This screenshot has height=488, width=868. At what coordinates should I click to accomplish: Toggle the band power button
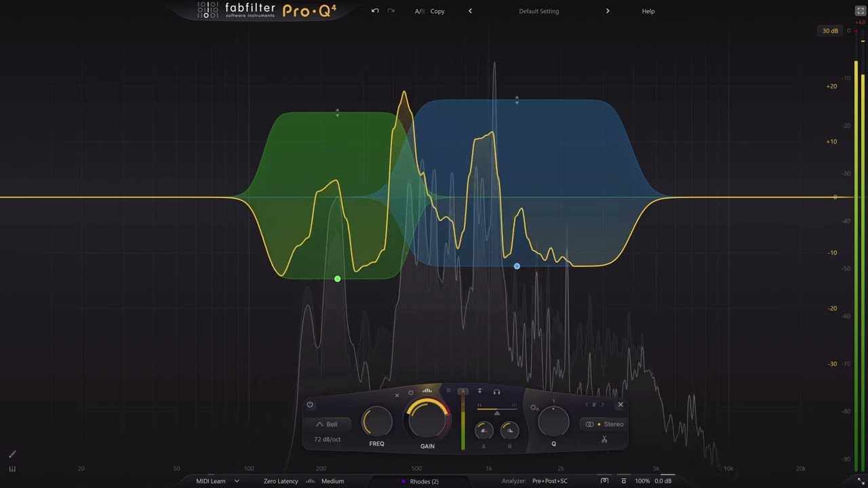(x=310, y=405)
